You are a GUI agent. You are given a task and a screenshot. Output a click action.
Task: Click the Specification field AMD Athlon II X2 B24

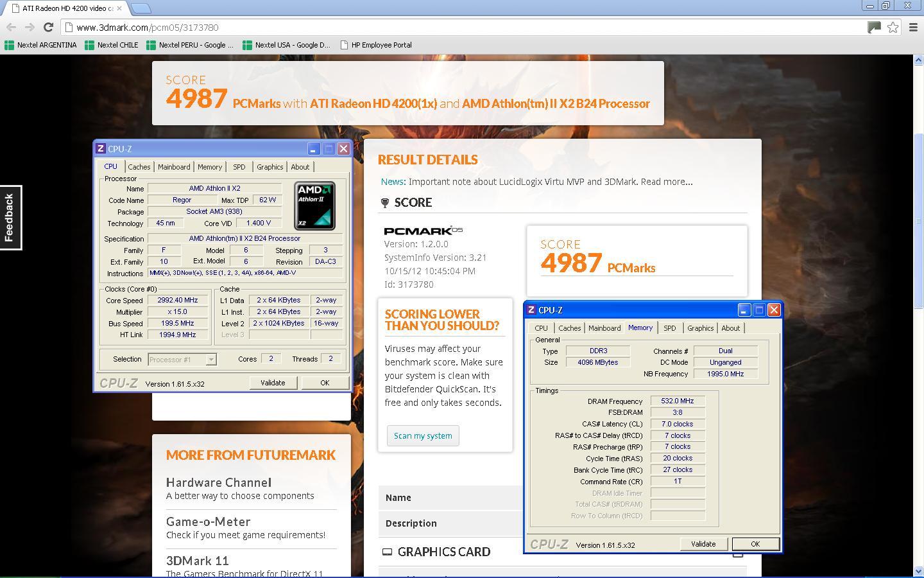click(x=244, y=238)
